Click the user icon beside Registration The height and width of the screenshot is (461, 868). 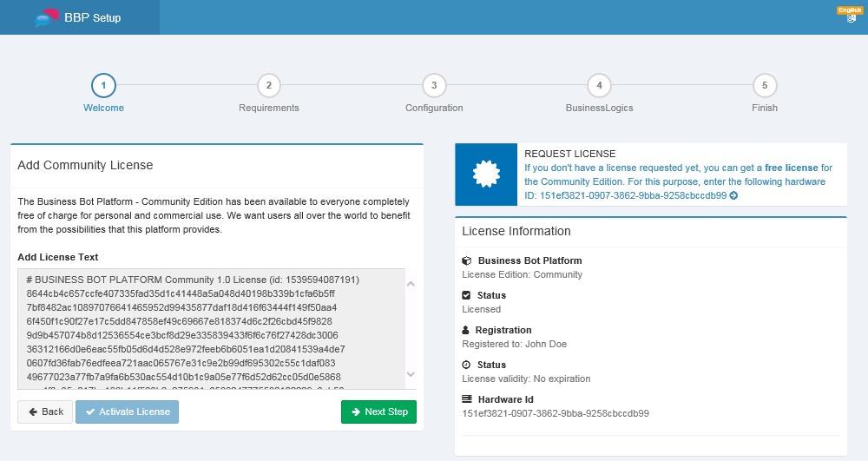pyautogui.click(x=465, y=330)
